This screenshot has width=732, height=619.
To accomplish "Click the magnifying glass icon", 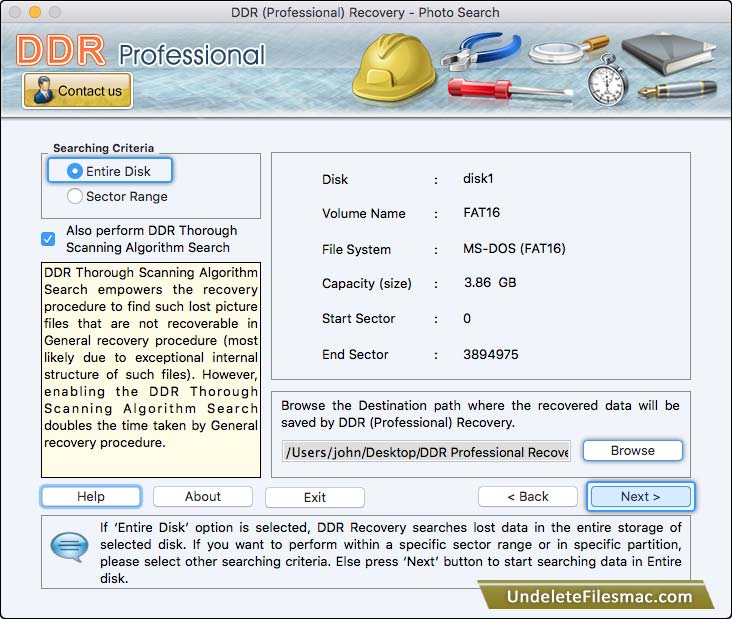I will [x=567, y=49].
